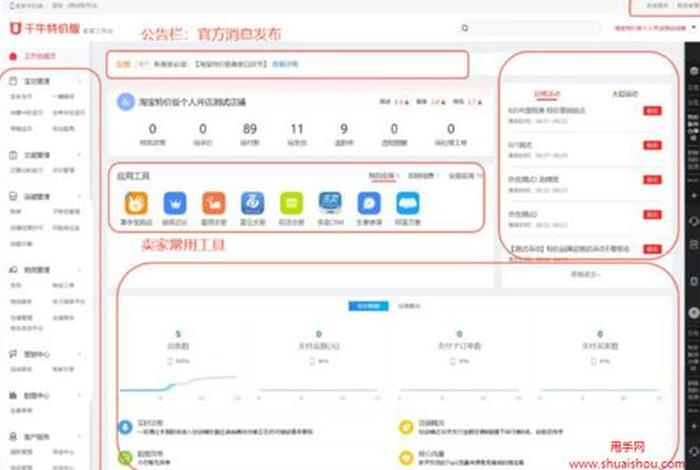Click the store name 淘宝特价版个人开店测试店铺
Viewport: 700px width, 470px height.
192,102
